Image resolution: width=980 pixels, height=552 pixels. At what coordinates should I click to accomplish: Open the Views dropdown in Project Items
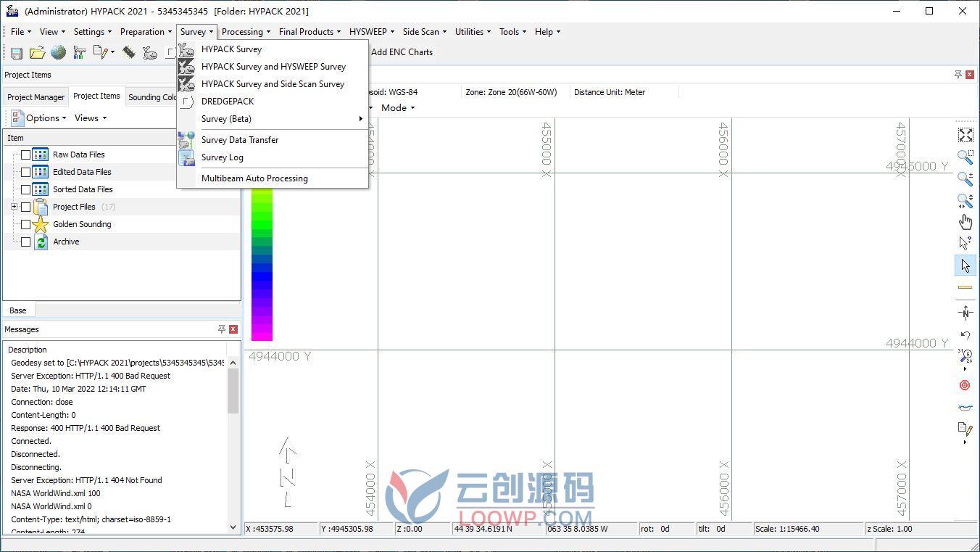point(91,118)
